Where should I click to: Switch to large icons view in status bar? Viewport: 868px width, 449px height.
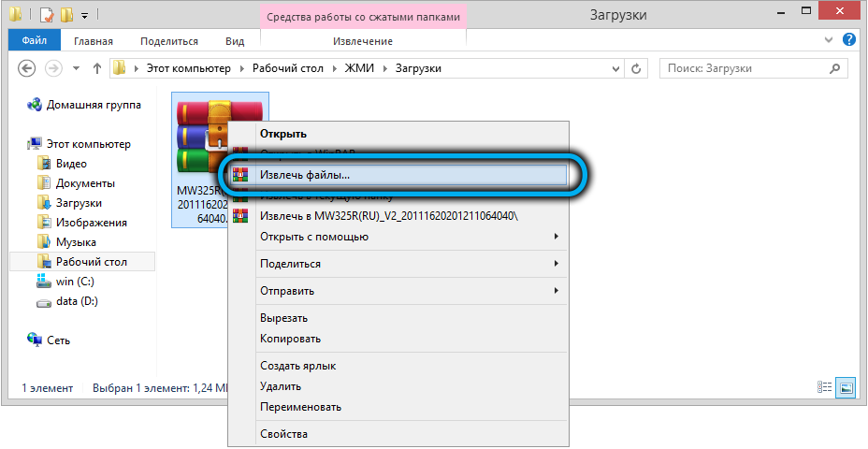click(845, 386)
